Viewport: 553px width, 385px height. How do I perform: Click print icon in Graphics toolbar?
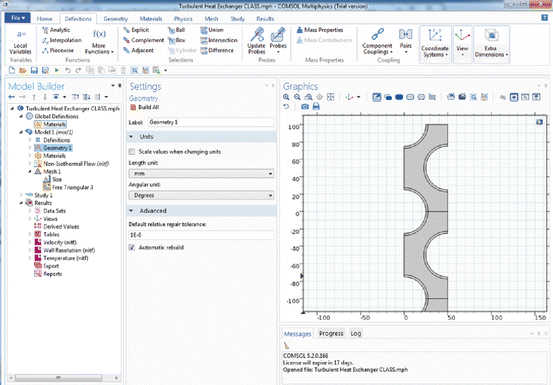[x=316, y=106]
